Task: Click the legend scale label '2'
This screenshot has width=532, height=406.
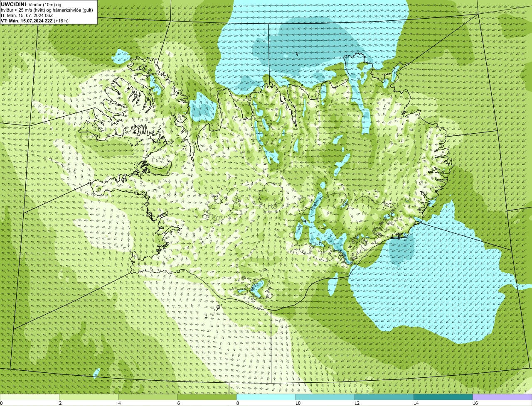Action: (60, 403)
